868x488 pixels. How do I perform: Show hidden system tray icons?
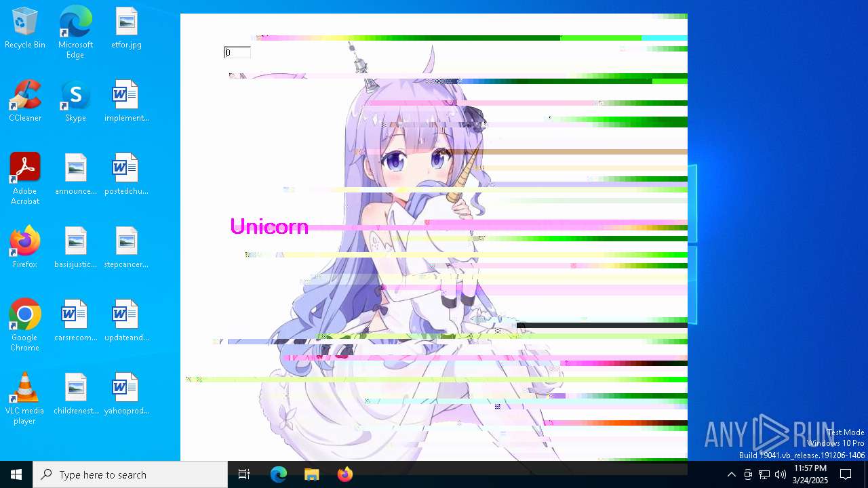click(731, 474)
